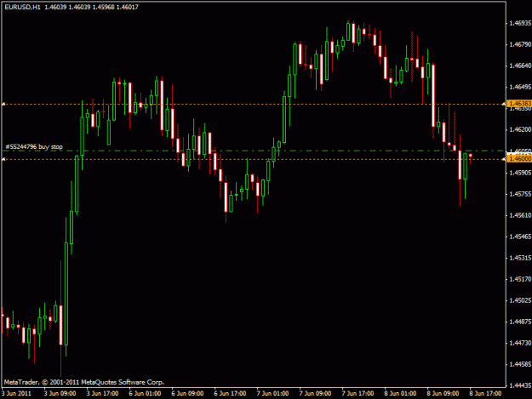The image size is (532, 399).
Task: Click the 1.45170 price scale label
Action: pyautogui.click(x=520, y=279)
